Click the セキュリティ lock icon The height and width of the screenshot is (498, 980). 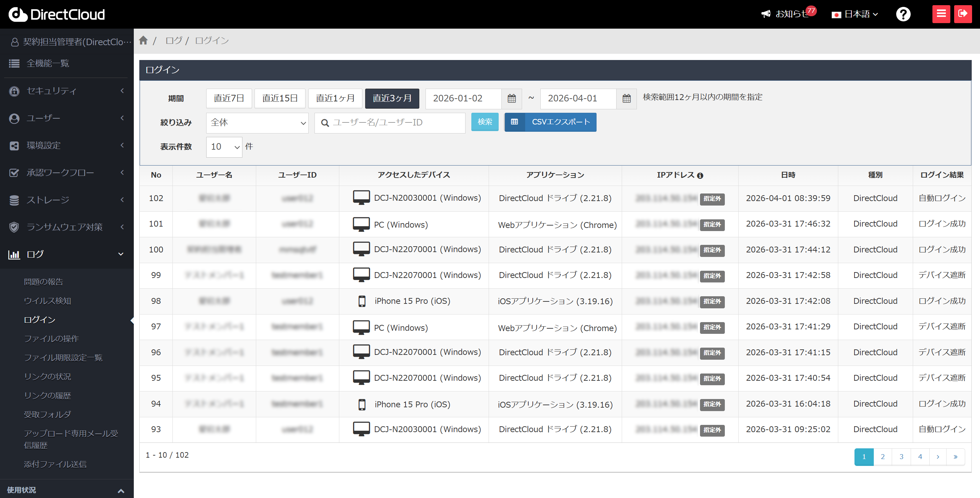pyautogui.click(x=14, y=91)
